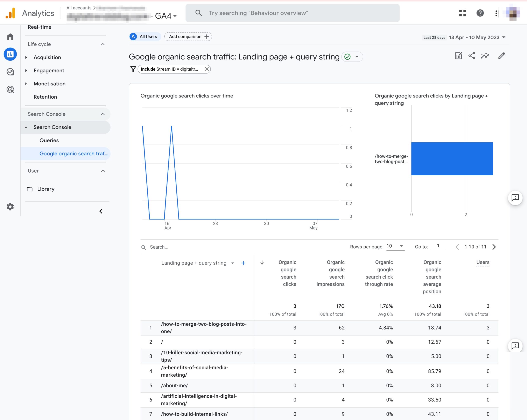Click Add comparison button
This screenshot has width=527, height=420.
[x=185, y=36]
